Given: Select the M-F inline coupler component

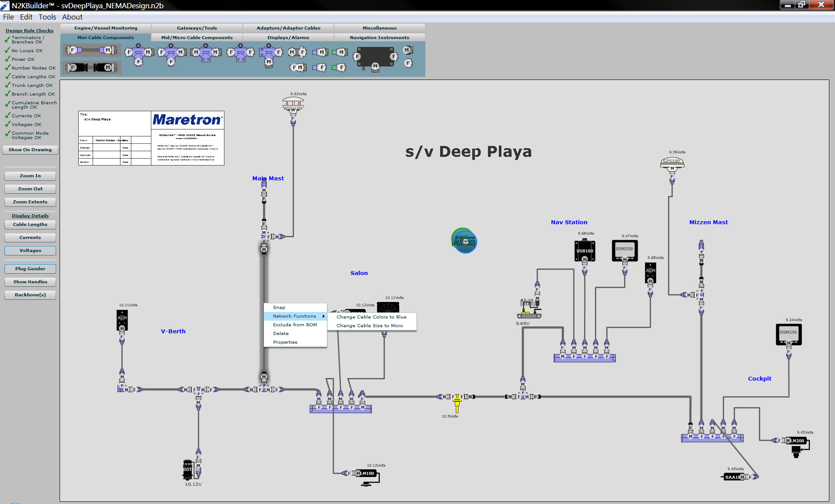Looking at the screenshot, I should coord(297,53).
